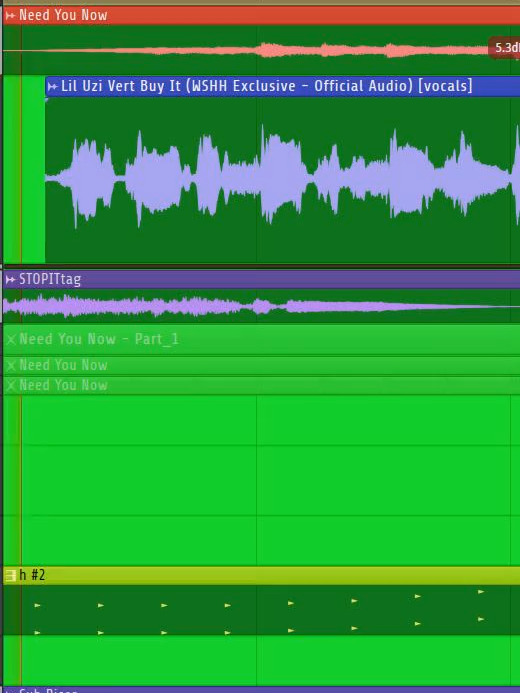Click the clip icon beside Lil Uzi Vert vocals
The height and width of the screenshot is (693, 520).
tap(52, 86)
